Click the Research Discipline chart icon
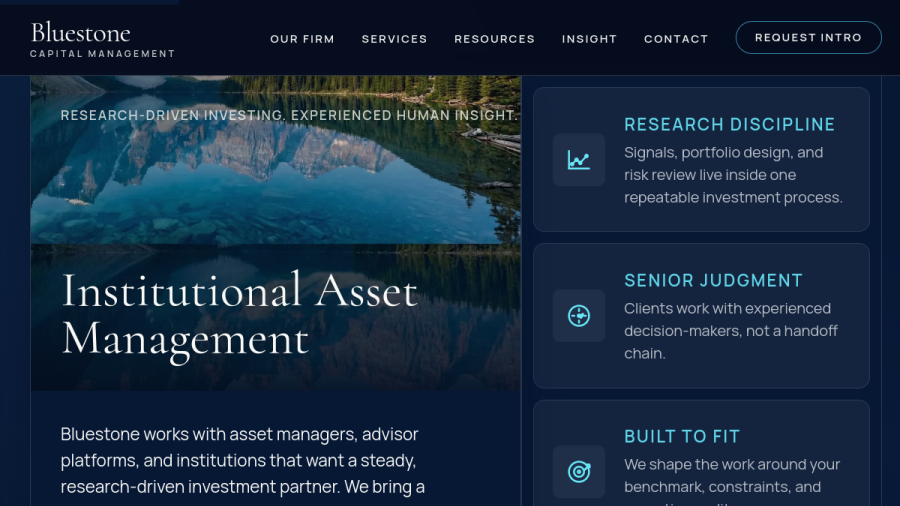 pos(579,160)
